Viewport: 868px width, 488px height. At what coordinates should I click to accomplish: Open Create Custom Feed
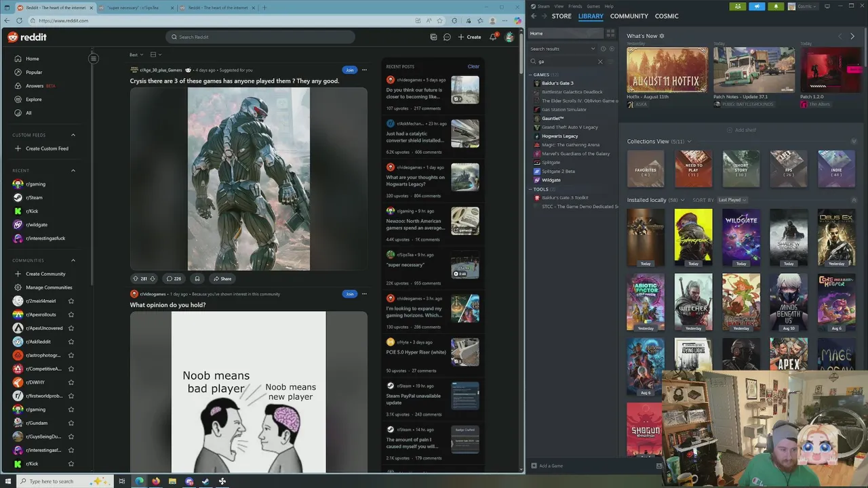(x=41, y=148)
